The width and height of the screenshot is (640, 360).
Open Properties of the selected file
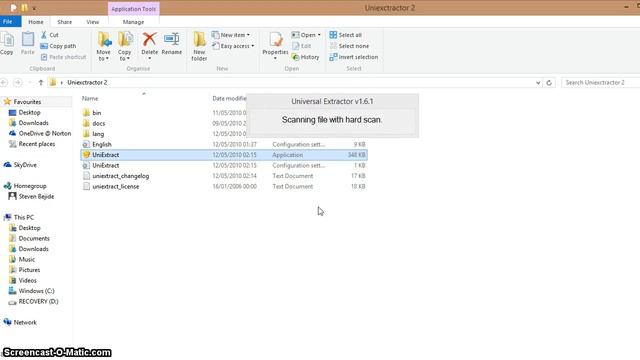275,46
